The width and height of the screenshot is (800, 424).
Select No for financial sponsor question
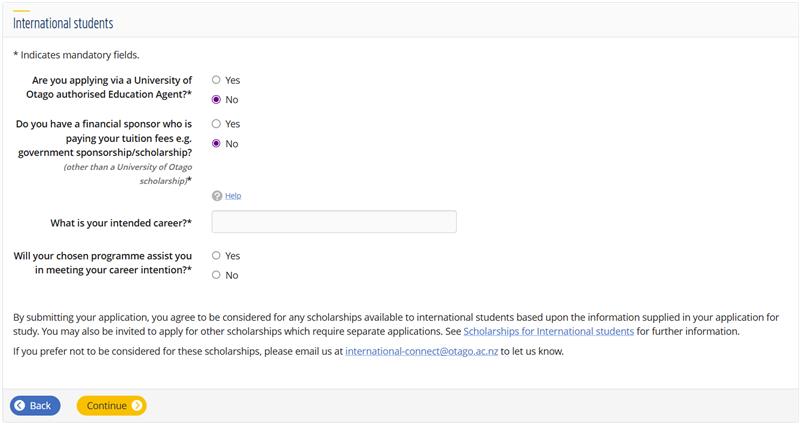pos(216,143)
